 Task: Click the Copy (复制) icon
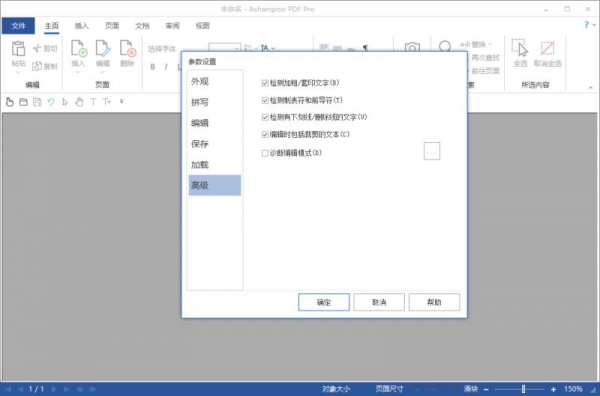tap(37, 66)
